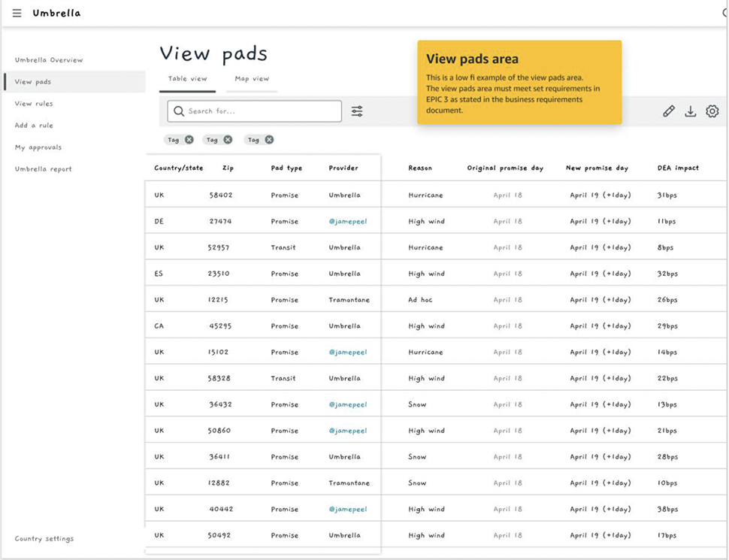Image resolution: width=729 pixels, height=560 pixels.
Task: Click the CA country cell
Action: point(159,326)
